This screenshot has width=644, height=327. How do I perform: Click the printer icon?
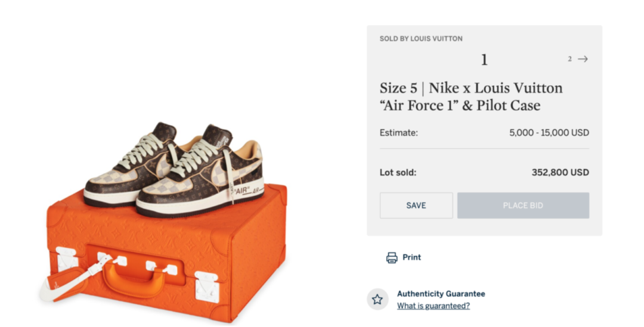coord(392,258)
